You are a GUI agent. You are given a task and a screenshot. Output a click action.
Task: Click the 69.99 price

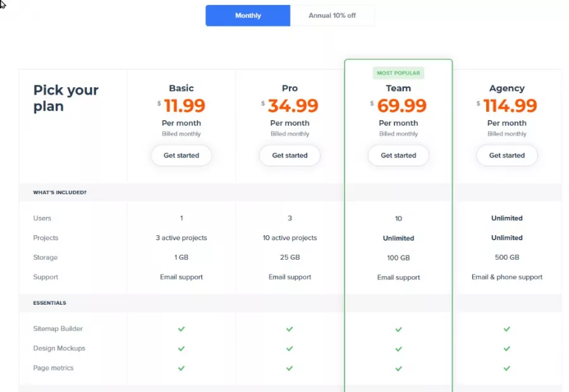coord(401,106)
